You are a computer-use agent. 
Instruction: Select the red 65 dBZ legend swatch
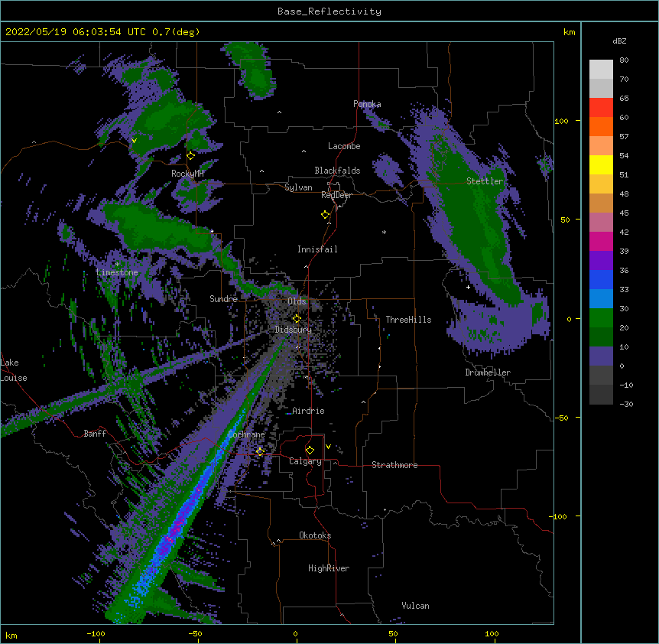pyautogui.click(x=601, y=108)
